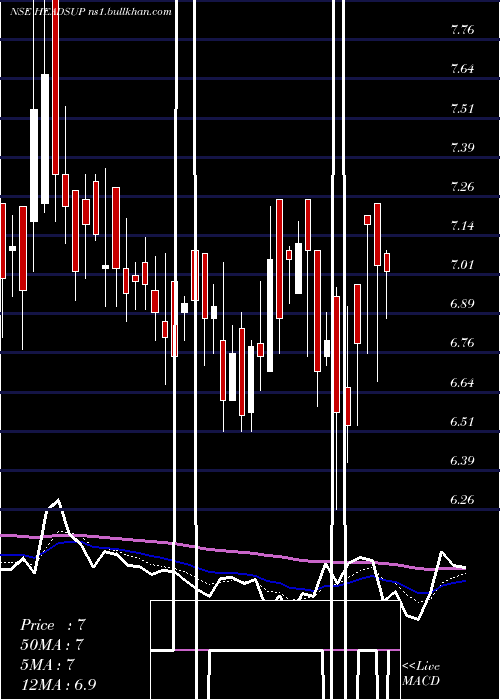Click the 7.14 price axis label

462,226
